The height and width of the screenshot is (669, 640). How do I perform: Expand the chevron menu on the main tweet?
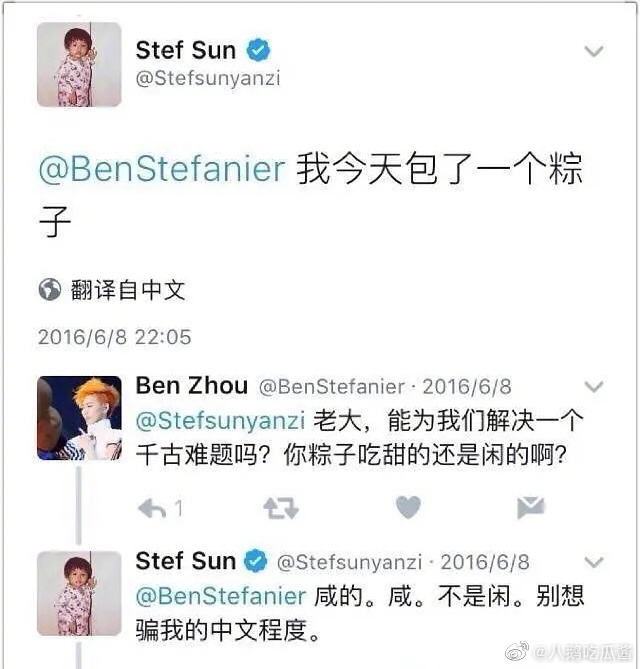click(x=594, y=51)
